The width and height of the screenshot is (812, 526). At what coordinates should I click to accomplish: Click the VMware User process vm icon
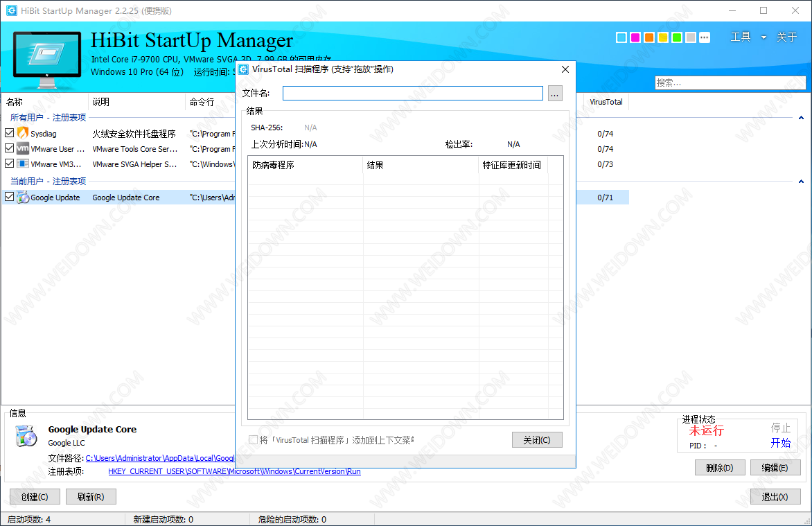(x=22, y=149)
